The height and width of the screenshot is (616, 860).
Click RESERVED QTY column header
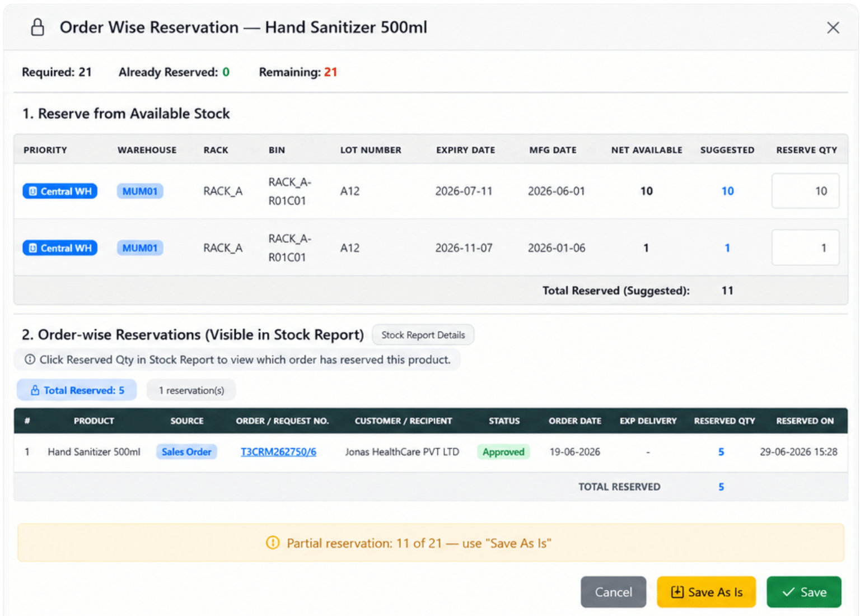coord(725,421)
